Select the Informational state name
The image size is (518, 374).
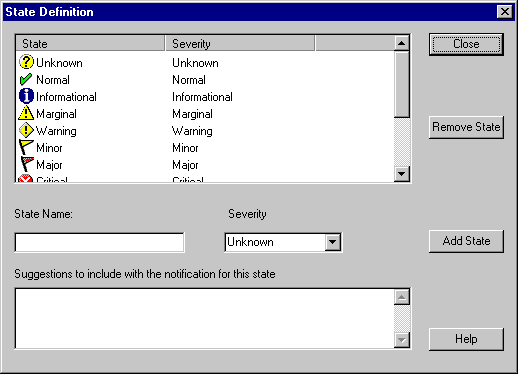click(66, 97)
